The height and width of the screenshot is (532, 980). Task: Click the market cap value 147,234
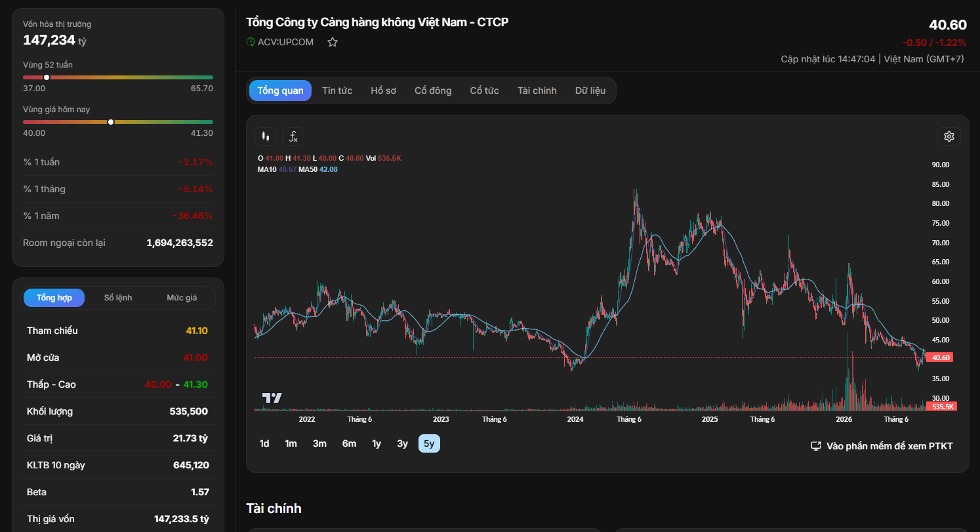click(x=49, y=40)
